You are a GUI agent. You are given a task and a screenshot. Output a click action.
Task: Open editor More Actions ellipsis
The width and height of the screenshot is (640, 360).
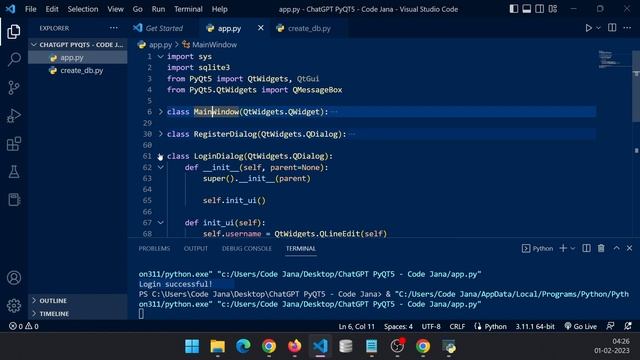tap(627, 28)
